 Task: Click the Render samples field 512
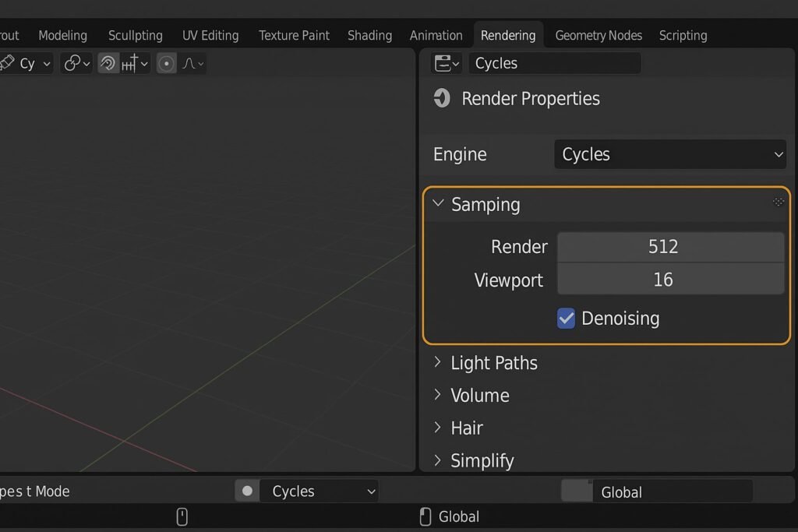pyautogui.click(x=671, y=247)
